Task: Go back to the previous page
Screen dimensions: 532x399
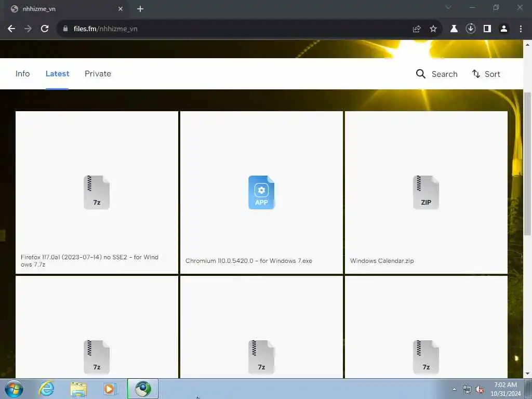Action: tap(11, 29)
